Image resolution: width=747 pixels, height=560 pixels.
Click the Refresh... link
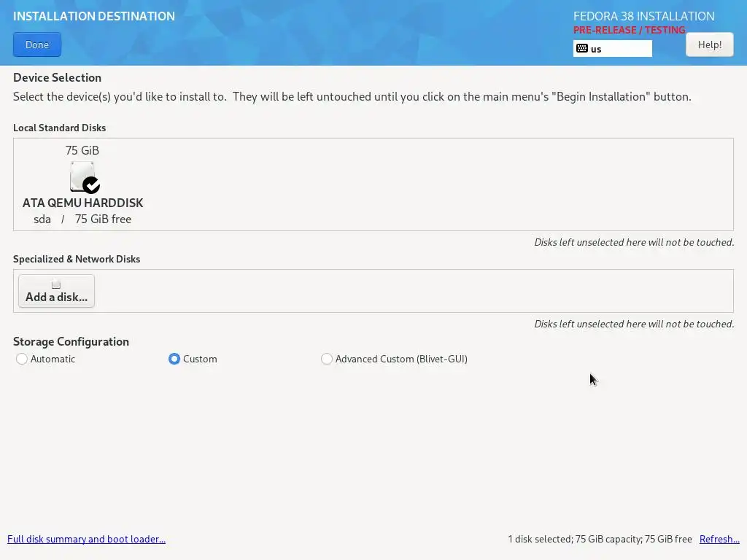click(x=719, y=539)
